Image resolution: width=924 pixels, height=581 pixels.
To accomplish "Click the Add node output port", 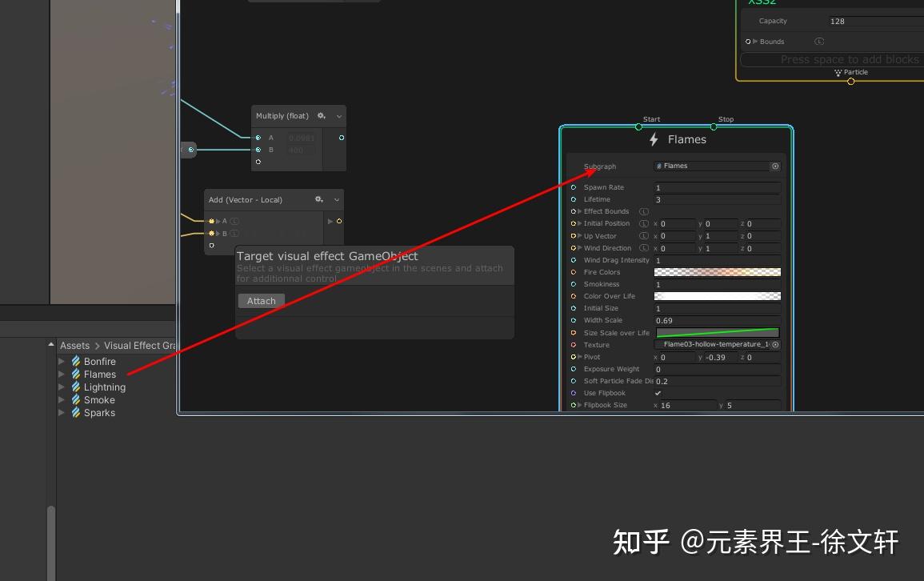I will click(x=339, y=222).
